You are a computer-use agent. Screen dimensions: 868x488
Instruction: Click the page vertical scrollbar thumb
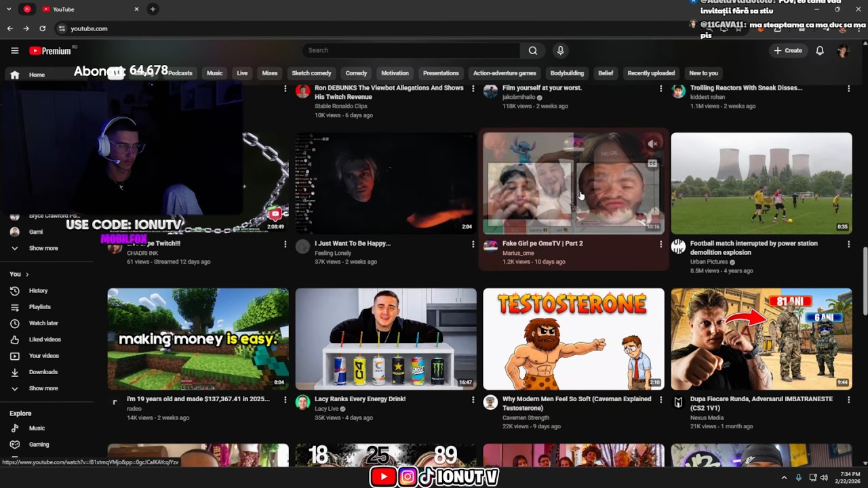point(865,281)
